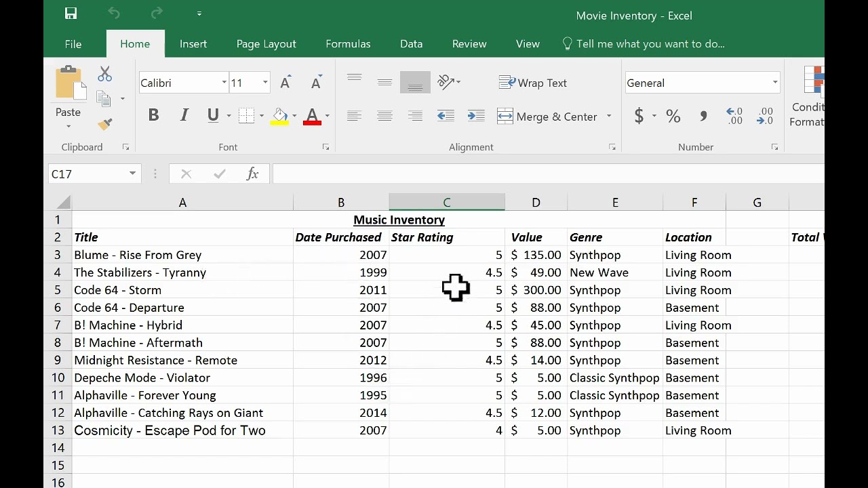Open Merge & Center dropdown arrow
The image size is (868, 488).
point(609,116)
